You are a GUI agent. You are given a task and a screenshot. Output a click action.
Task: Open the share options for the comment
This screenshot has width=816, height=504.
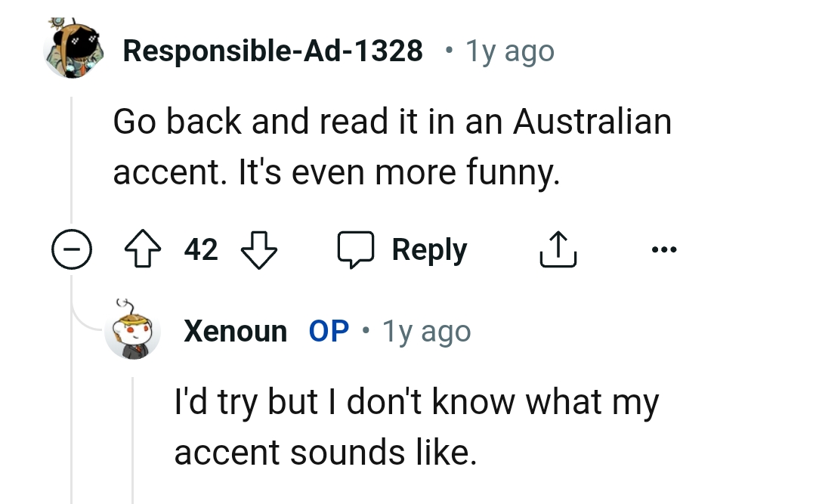point(558,249)
